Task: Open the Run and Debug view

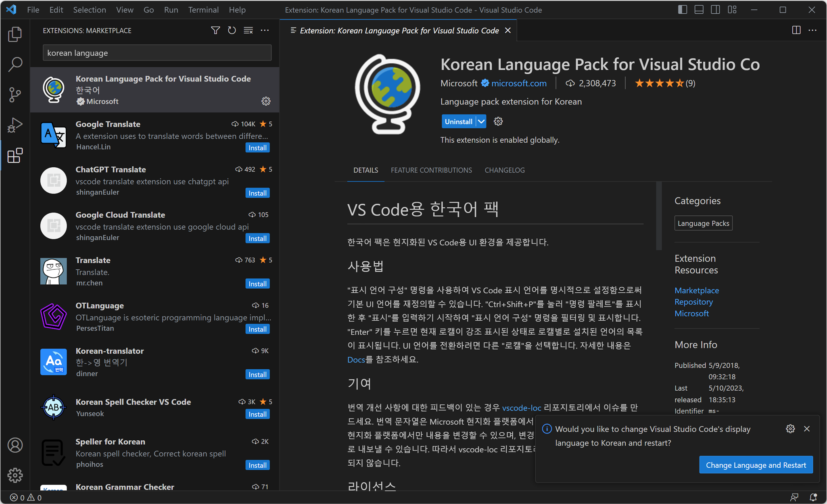Action: click(15, 125)
